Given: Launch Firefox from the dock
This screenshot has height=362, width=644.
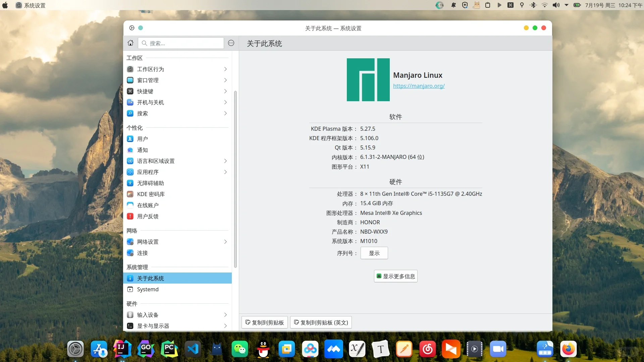Looking at the screenshot, I should pyautogui.click(x=568, y=349).
